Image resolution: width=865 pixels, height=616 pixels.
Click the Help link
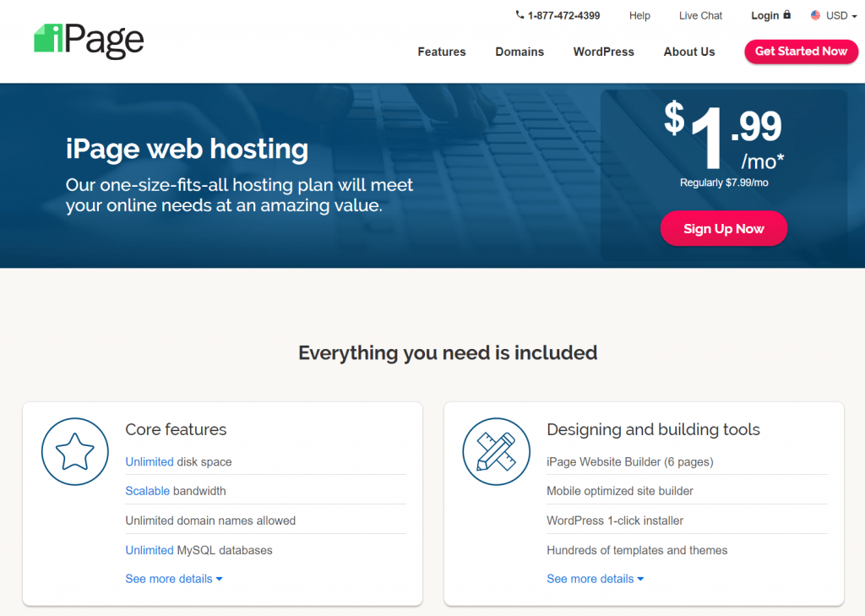[640, 15]
